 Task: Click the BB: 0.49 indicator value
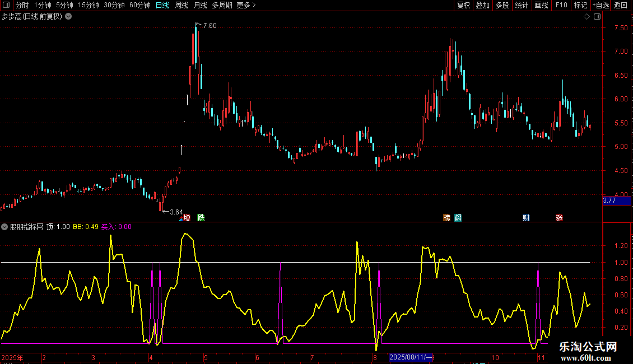tap(86, 227)
